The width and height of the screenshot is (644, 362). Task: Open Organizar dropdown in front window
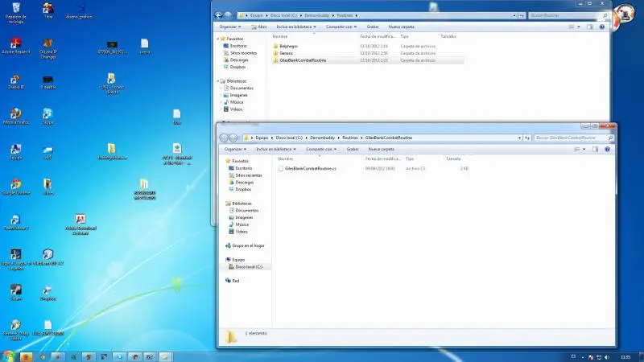235,149
